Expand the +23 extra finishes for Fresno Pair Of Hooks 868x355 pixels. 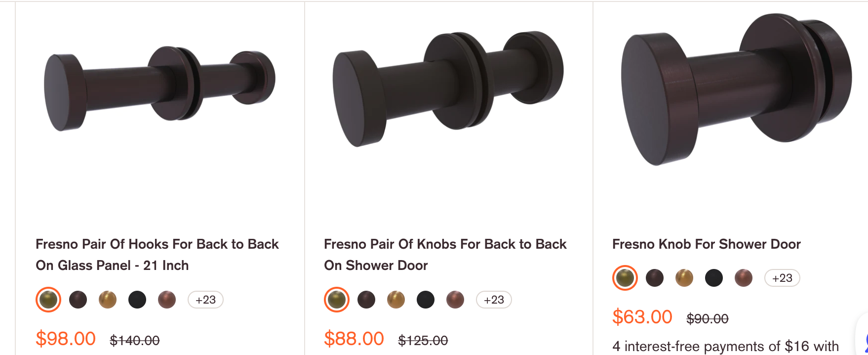[205, 300]
